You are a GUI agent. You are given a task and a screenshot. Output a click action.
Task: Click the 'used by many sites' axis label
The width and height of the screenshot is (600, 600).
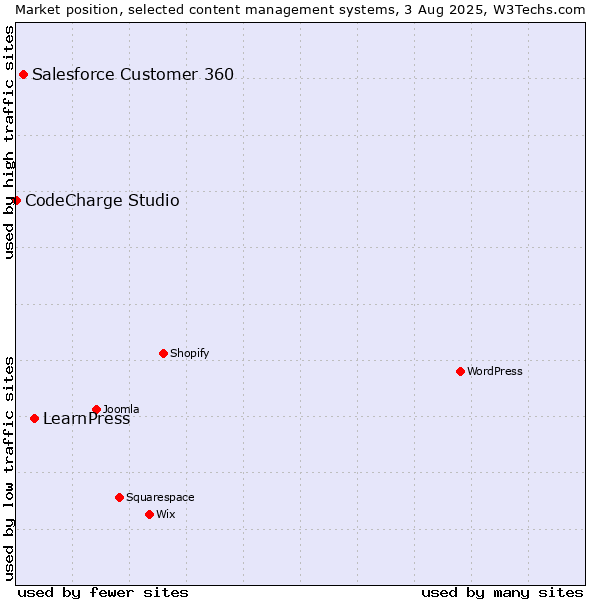point(502,593)
